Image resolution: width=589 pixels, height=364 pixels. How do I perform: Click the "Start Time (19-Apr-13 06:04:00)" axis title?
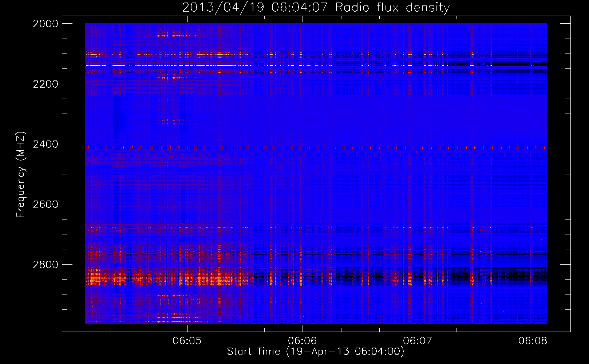(316, 352)
